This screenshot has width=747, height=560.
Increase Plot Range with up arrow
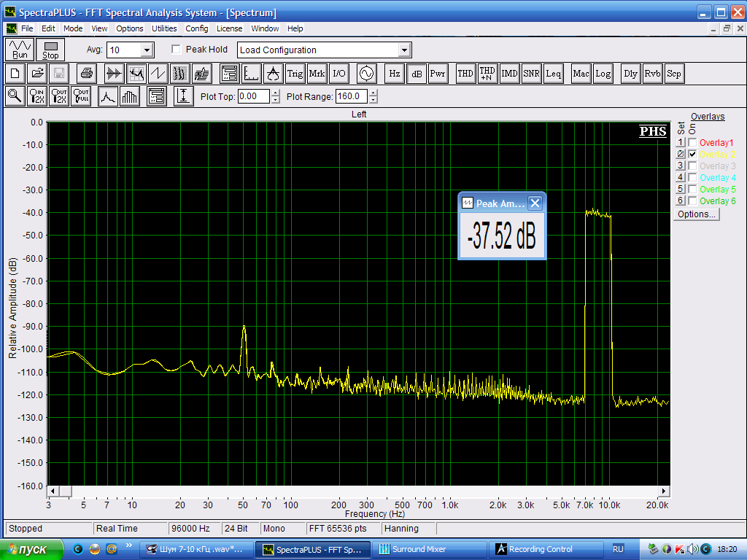click(x=373, y=93)
